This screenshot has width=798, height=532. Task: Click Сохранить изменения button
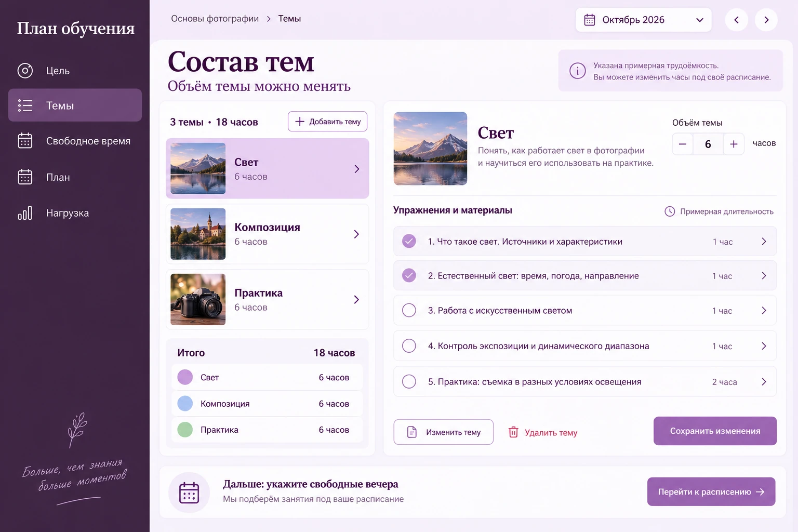tap(715, 431)
